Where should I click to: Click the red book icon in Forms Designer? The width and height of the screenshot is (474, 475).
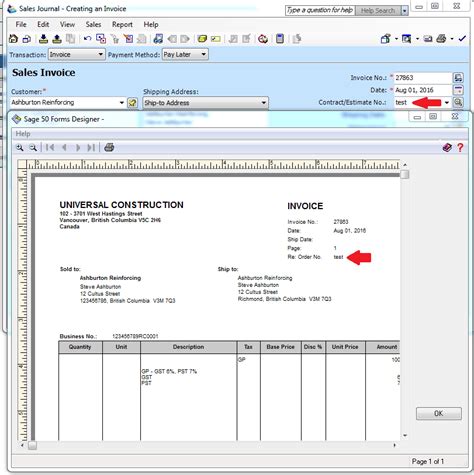447,147
